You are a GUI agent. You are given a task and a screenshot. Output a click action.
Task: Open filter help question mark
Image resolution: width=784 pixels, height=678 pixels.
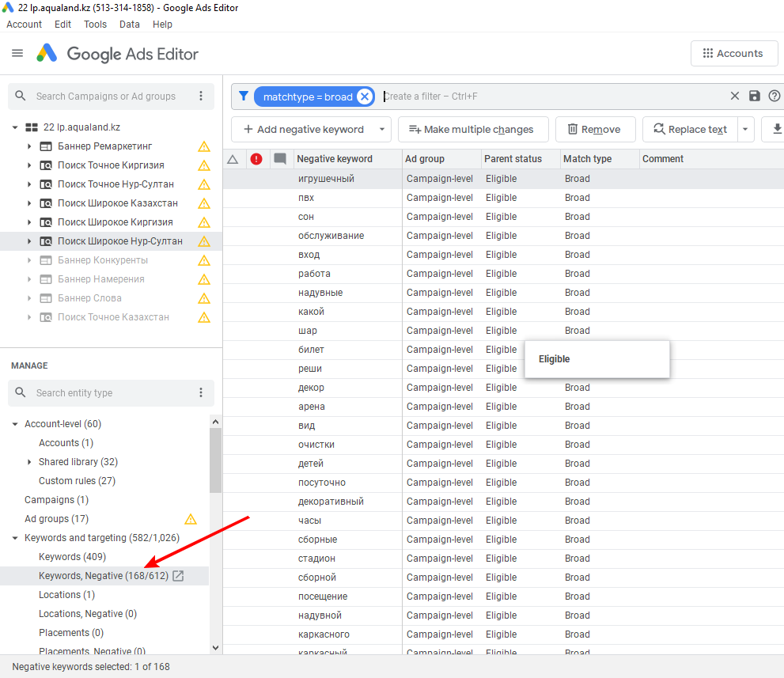(774, 96)
